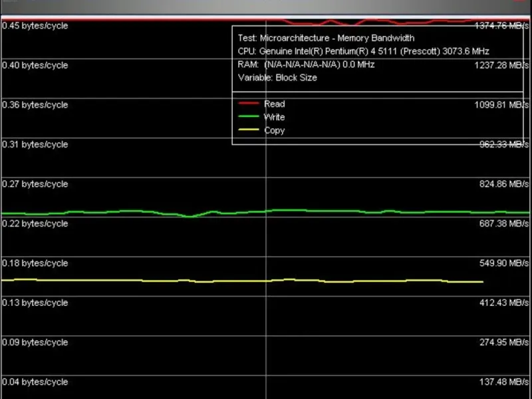Click the yellow Copy legend line
The height and width of the screenshot is (399, 532).
[x=249, y=130]
